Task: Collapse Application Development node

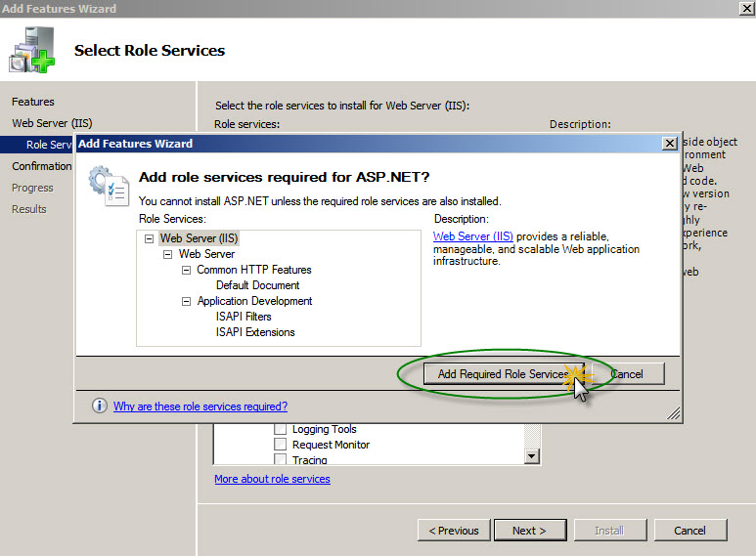Action: (x=186, y=302)
